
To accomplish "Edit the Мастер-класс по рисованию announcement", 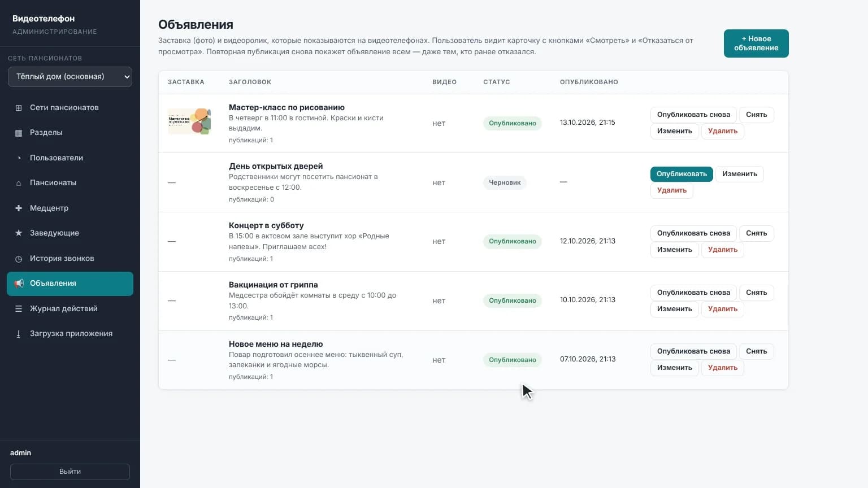I will [674, 131].
